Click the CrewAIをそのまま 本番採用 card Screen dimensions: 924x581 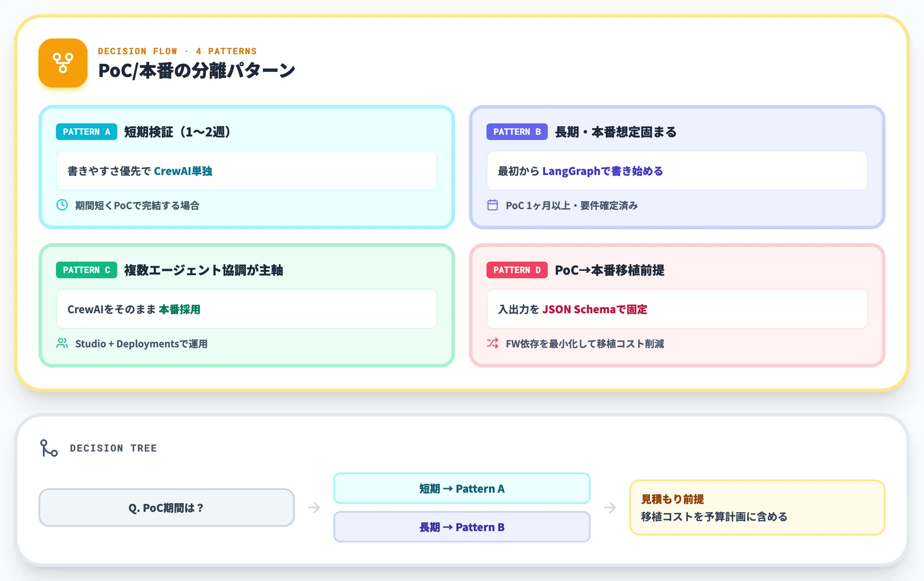tap(247, 309)
